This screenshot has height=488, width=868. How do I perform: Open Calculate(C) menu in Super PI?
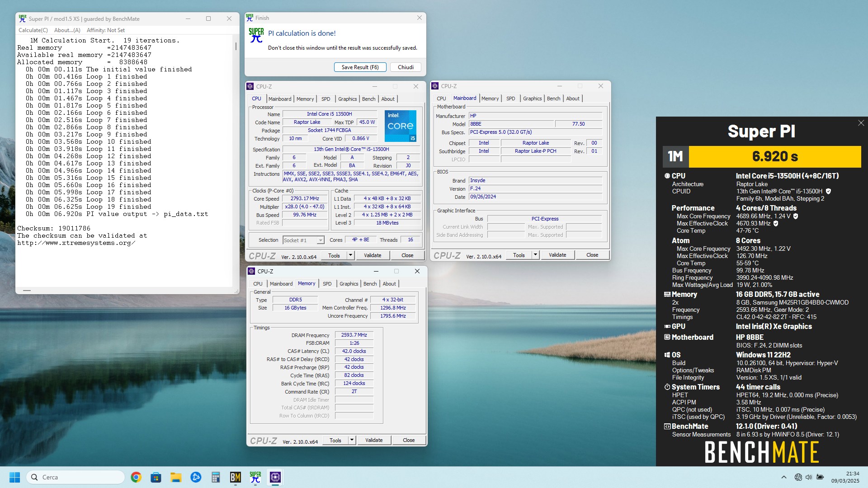point(33,30)
